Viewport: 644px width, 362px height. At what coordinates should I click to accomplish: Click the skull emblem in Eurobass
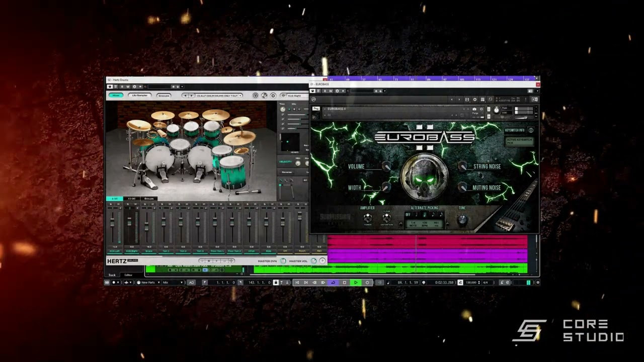click(425, 177)
